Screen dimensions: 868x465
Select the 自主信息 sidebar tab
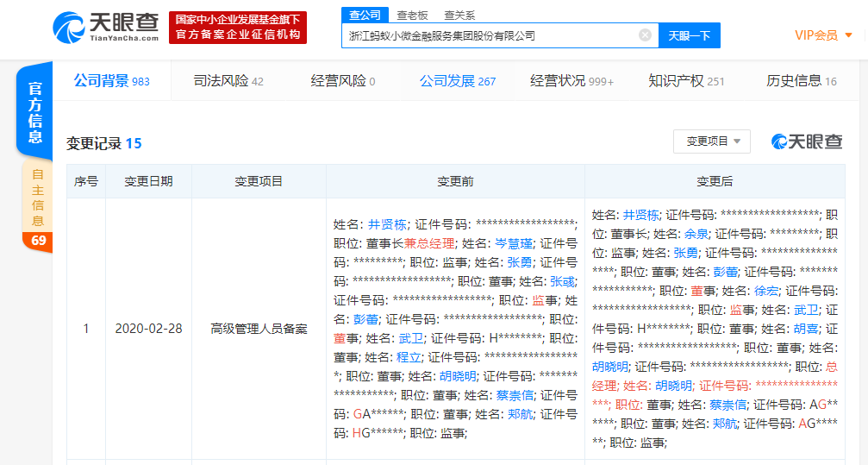pos(38,195)
